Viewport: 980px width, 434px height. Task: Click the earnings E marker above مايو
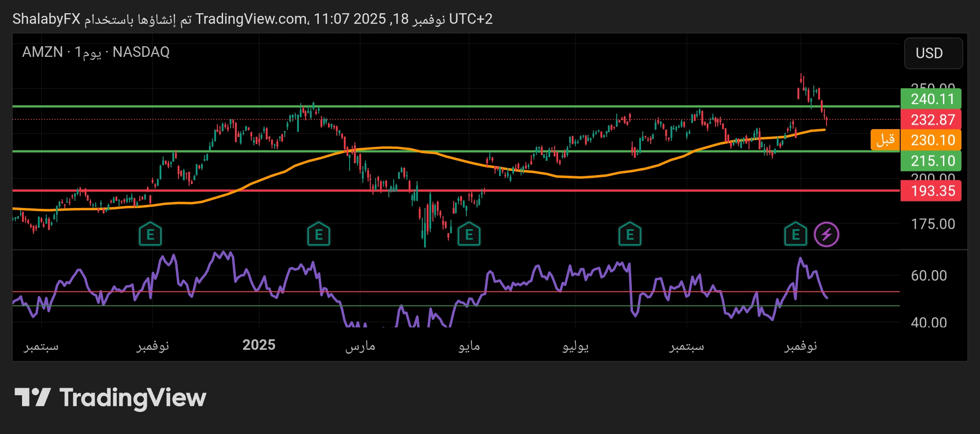[x=469, y=234]
